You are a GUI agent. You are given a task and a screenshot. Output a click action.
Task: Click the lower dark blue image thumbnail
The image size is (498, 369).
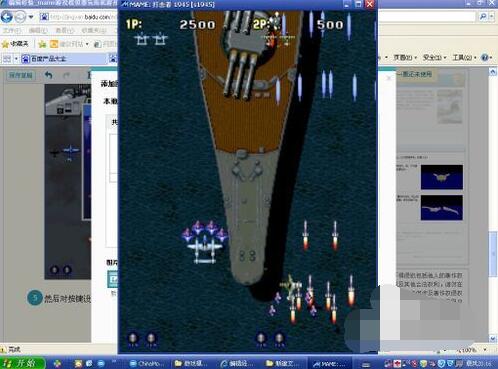click(442, 208)
